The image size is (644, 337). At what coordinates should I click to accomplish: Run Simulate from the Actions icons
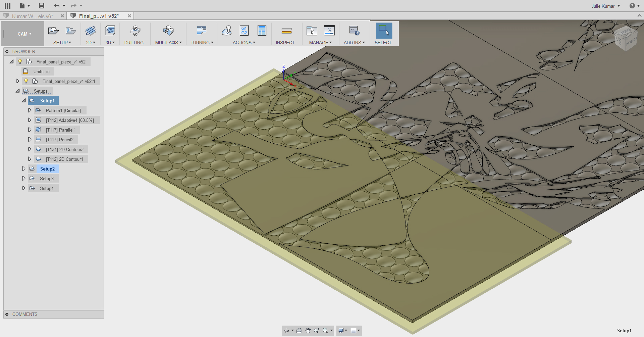(227, 31)
